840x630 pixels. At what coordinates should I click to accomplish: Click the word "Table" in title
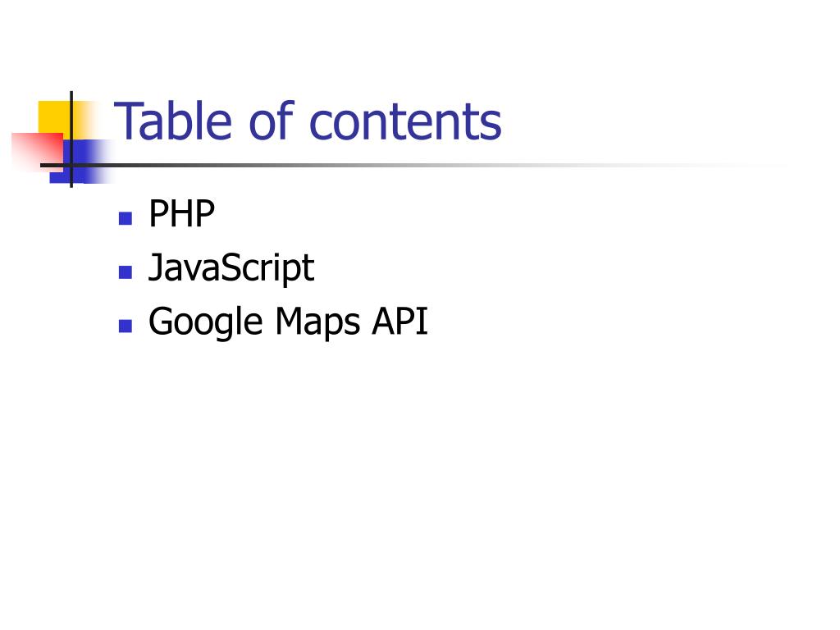coord(173,122)
